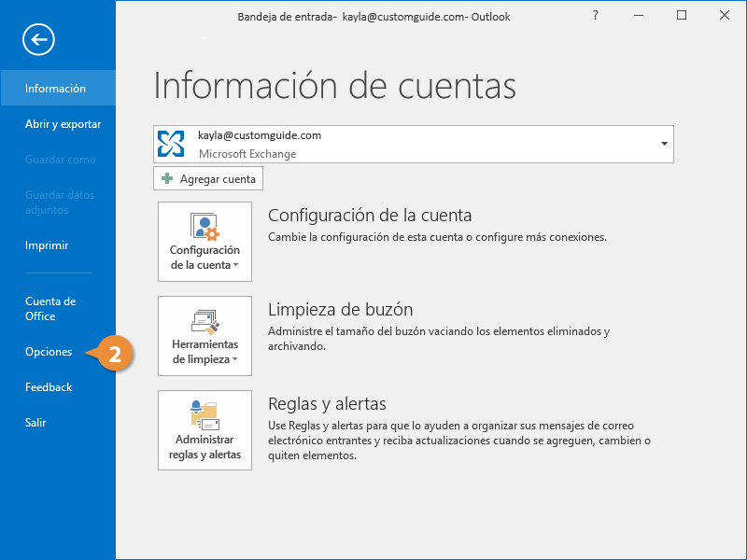Image resolution: width=747 pixels, height=560 pixels.
Task: Click the Herramientas de limpieza icon
Action: 204,320
